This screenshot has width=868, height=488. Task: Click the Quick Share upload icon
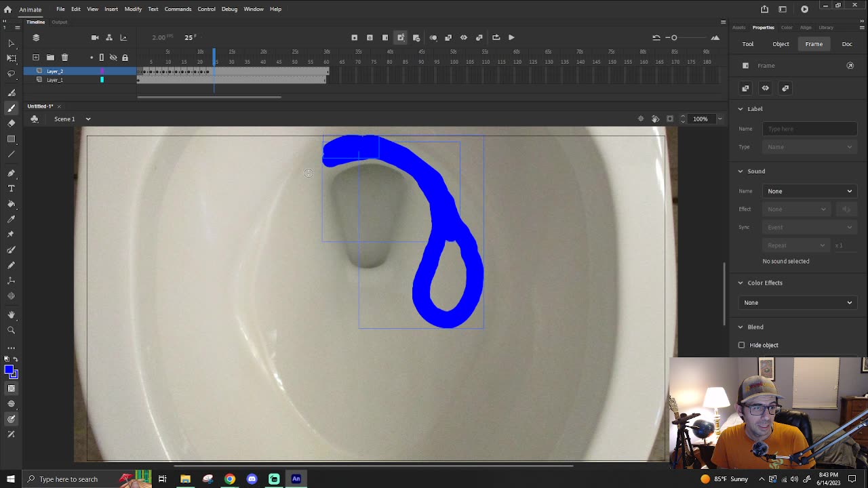[764, 9]
